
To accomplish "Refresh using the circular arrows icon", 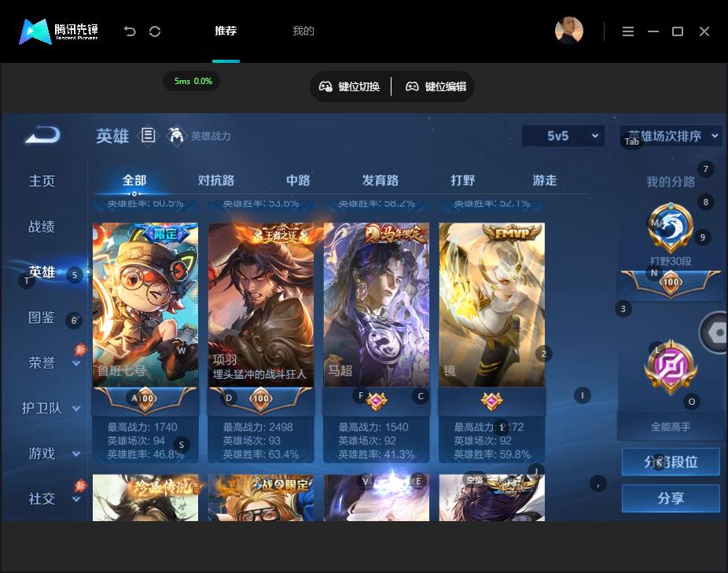I will point(155,31).
